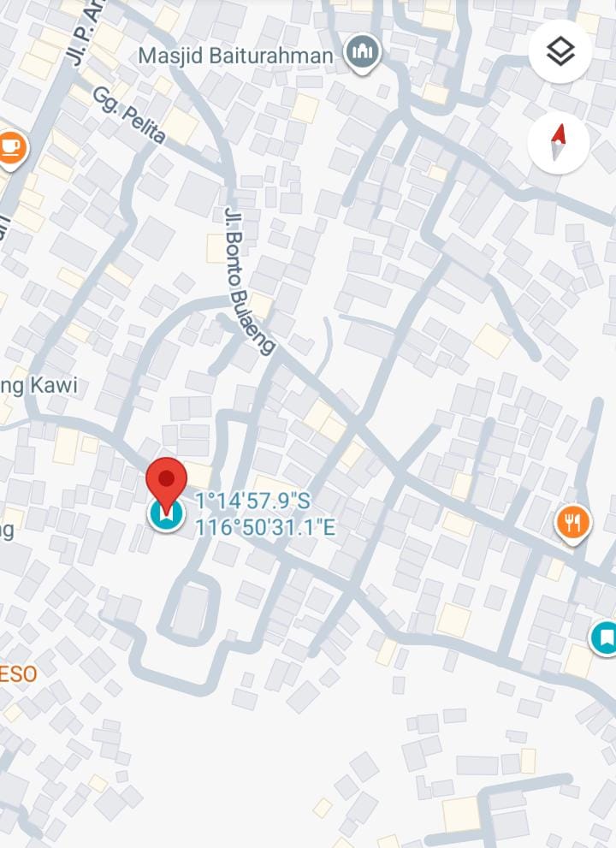
Task: Open the map layers button
Action: pyautogui.click(x=560, y=52)
